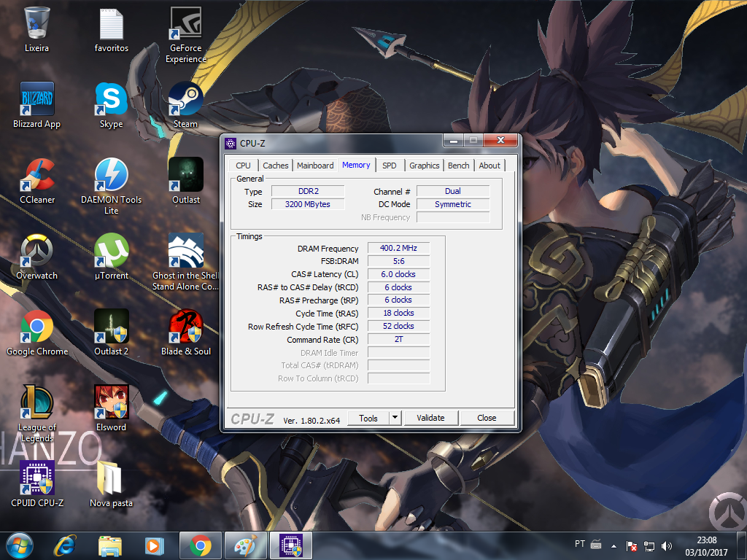
Task: Open the Action Center flag icon
Action: (x=632, y=546)
